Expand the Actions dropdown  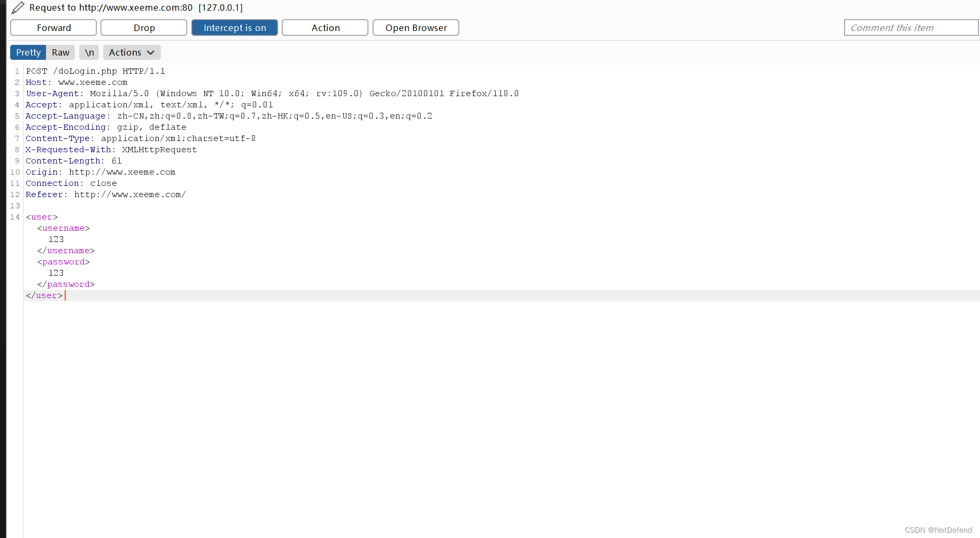point(132,52)
